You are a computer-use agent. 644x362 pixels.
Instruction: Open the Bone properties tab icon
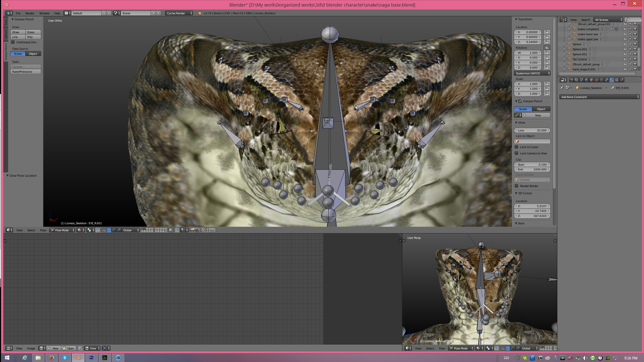tap(607, 80)
